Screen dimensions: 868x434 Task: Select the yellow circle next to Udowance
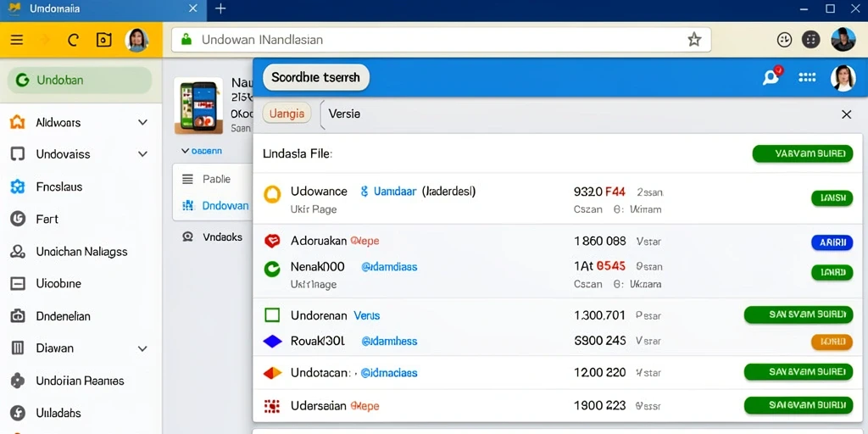coord(272,194)
